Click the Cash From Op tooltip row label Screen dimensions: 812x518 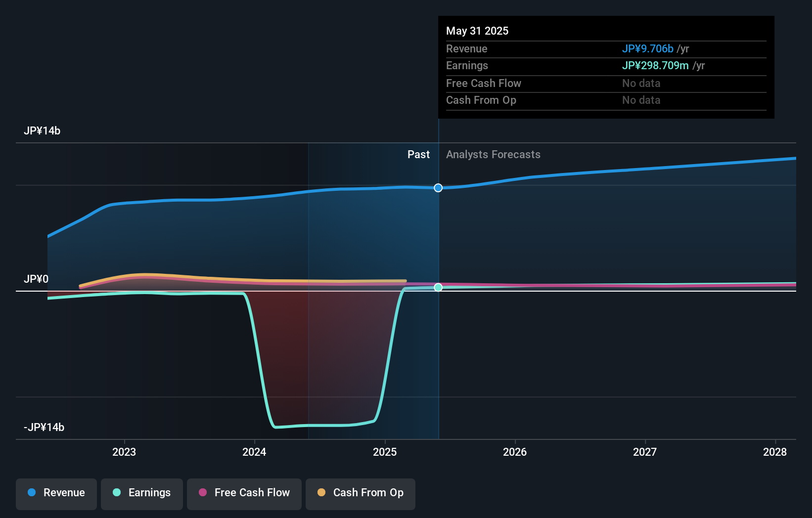481,100
